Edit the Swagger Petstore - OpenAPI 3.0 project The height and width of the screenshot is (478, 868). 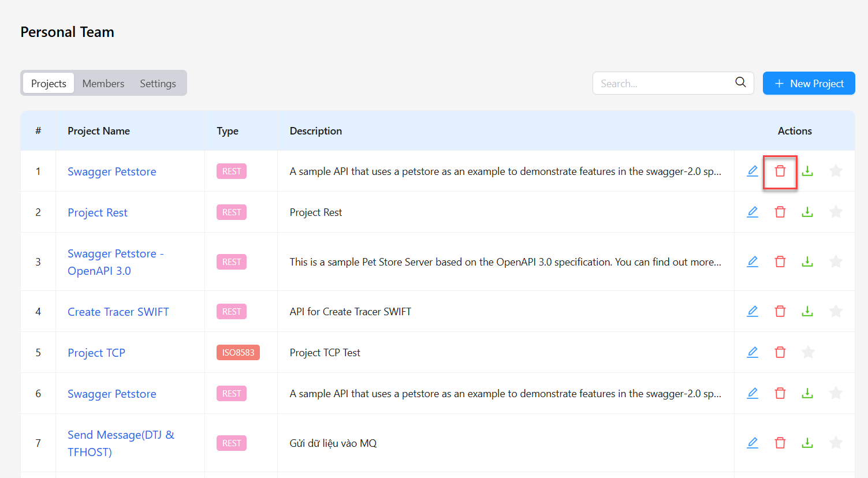coord(752,262)
